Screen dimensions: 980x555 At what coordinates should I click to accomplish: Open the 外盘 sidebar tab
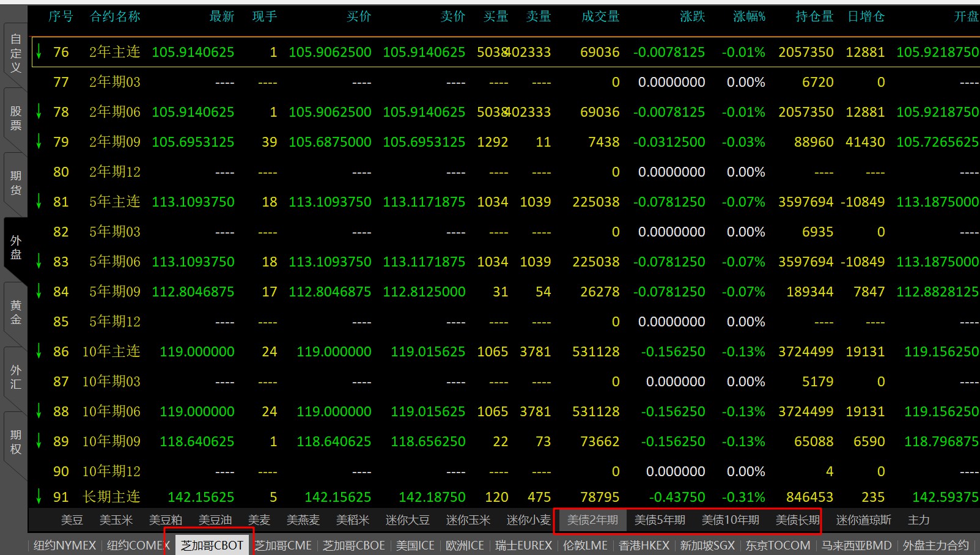(16, 248)
